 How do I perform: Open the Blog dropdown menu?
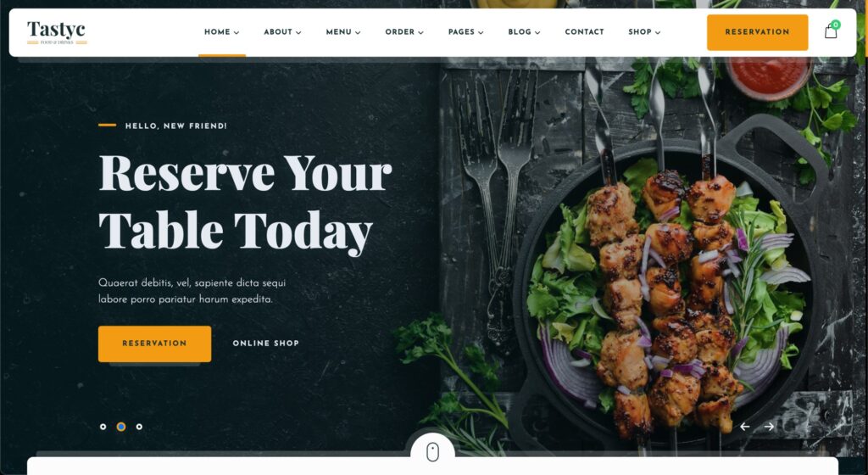click(x=524, y=32)
